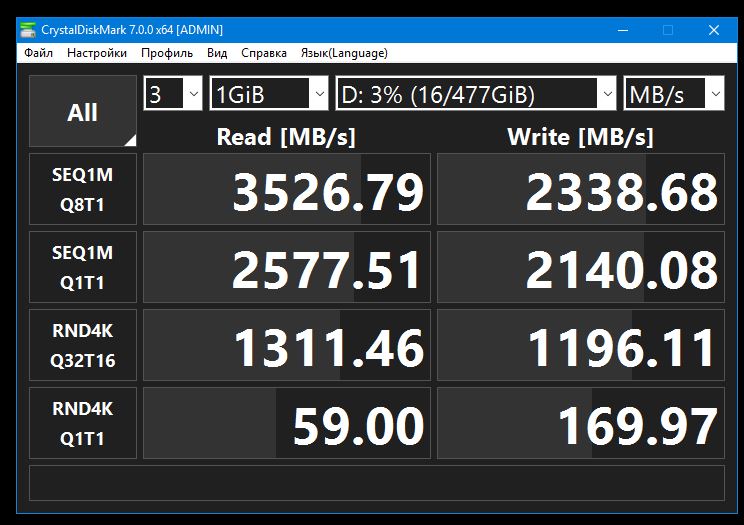
Task: Click the 169.97 write result
Action: (x=581, y=422)
